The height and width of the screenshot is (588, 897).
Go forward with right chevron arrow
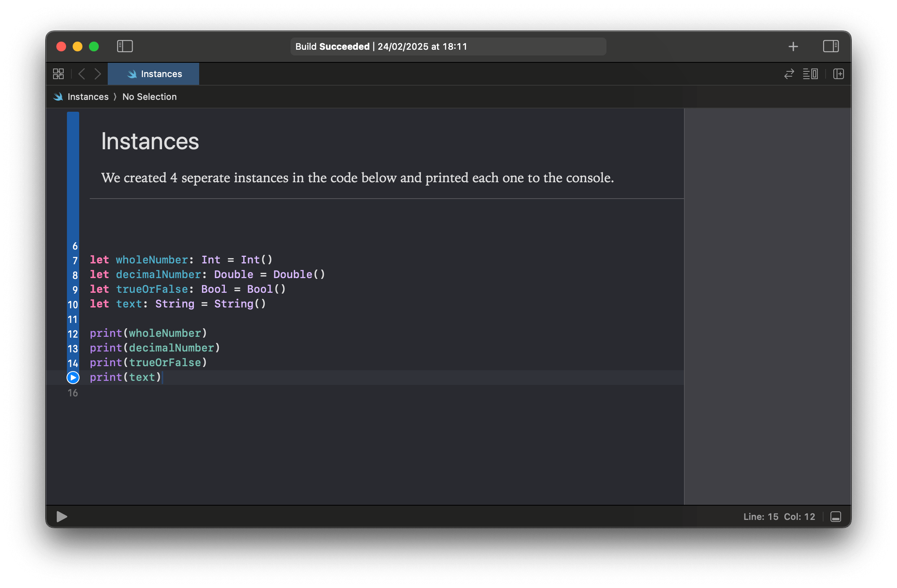coord(98,74)
